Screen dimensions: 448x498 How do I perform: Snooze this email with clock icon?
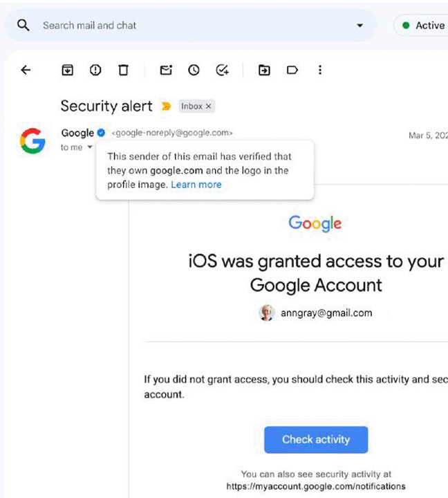pos(194,70)
